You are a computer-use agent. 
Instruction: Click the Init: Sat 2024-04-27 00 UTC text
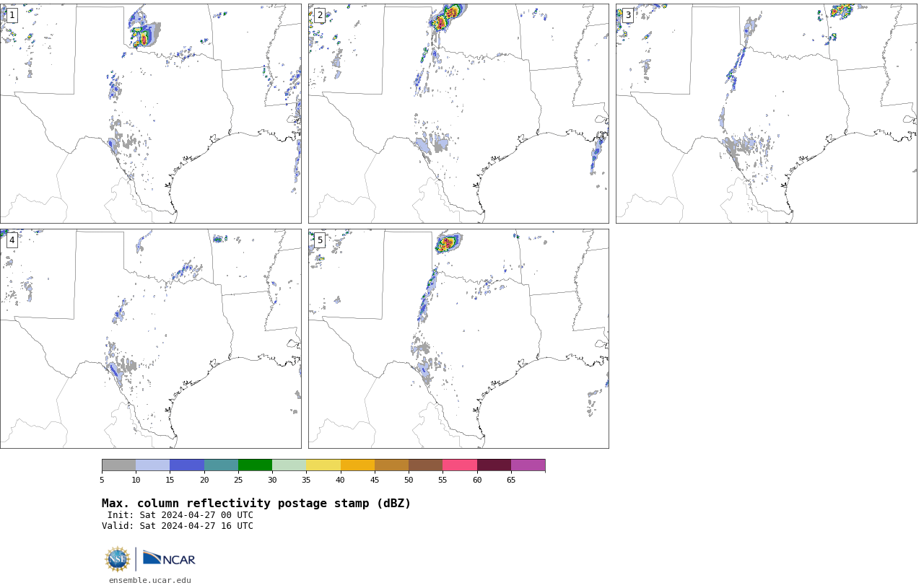pyautogui.click(x=180, y=515)
